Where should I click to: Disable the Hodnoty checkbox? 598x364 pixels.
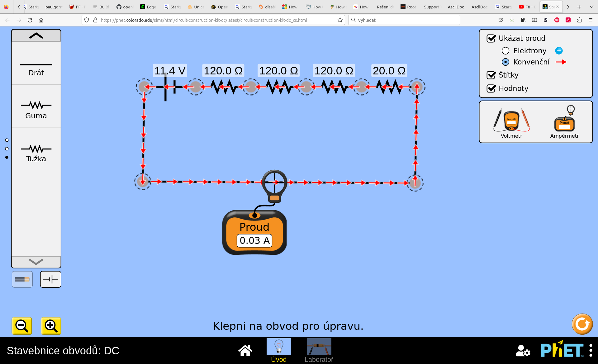pyautogui.click(x=491, y=88)
